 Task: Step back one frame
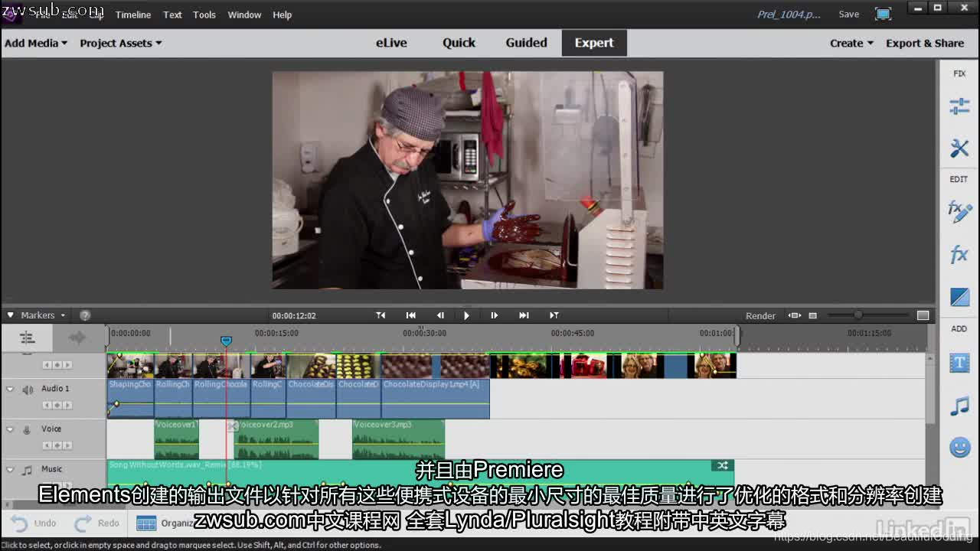pos(440,315)
